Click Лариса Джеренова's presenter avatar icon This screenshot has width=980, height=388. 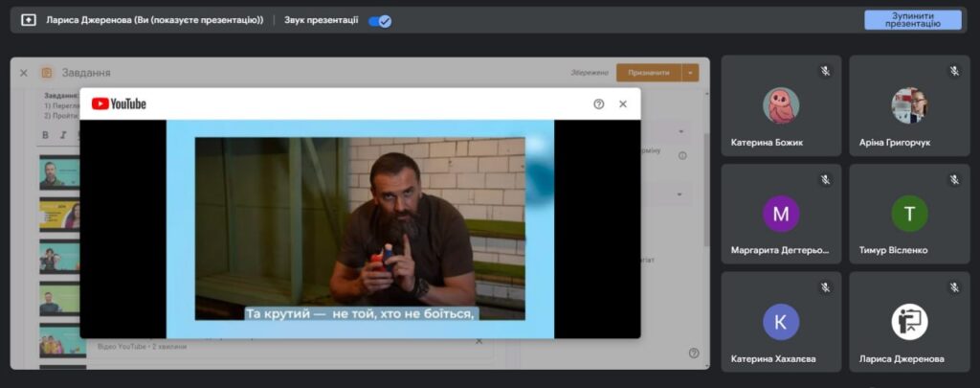(909, 322)
